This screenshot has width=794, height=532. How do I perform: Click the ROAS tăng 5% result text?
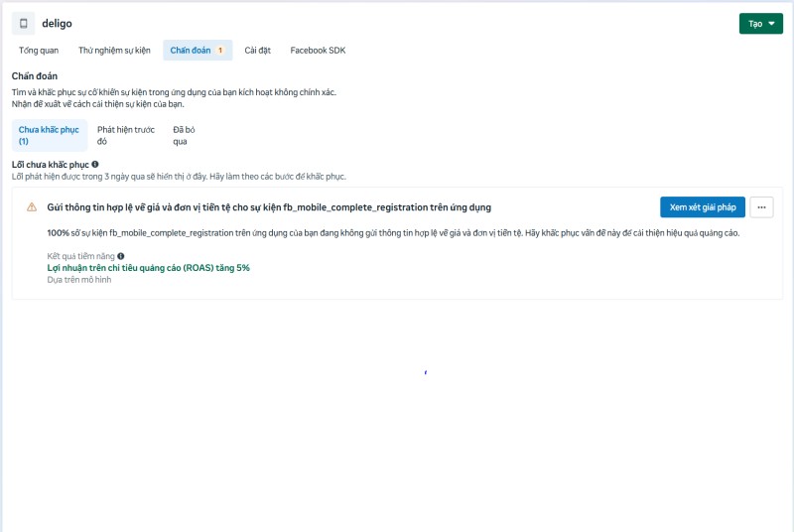point(148,268)
